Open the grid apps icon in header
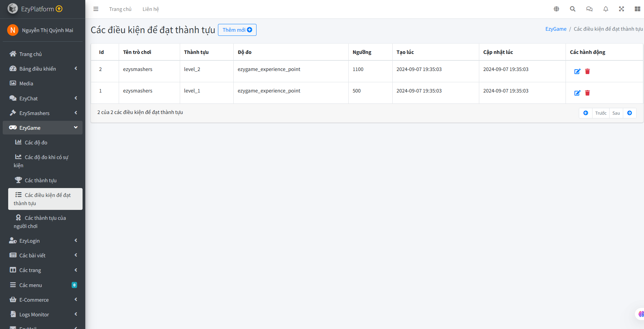 (x=637, y=9)
